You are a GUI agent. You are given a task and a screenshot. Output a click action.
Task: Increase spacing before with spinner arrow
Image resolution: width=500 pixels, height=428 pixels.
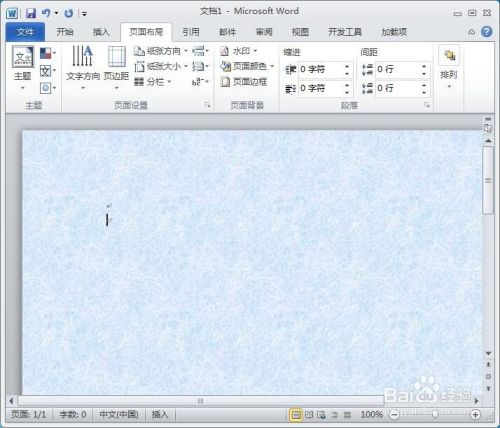[x=424, y=66]
